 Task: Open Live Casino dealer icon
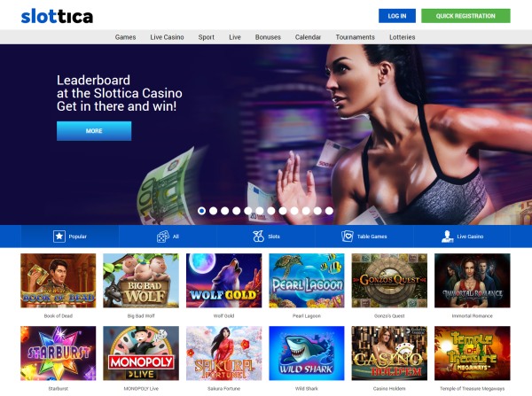[447, 236]
